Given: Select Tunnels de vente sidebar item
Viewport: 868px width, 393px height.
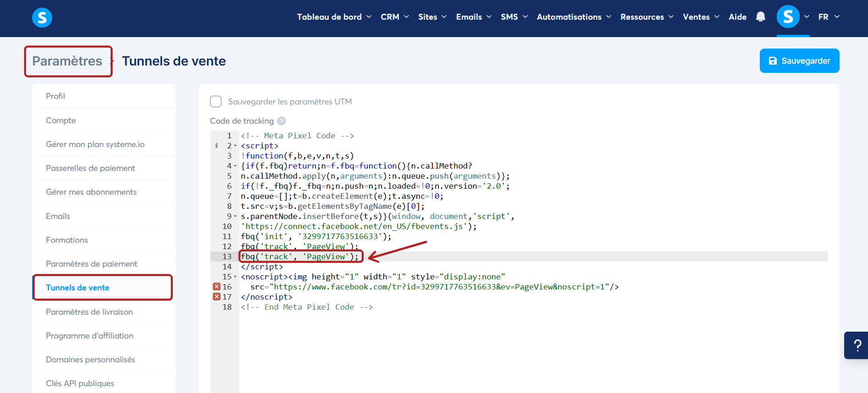Looking at the screenshot, I should [x=104, y=288].
